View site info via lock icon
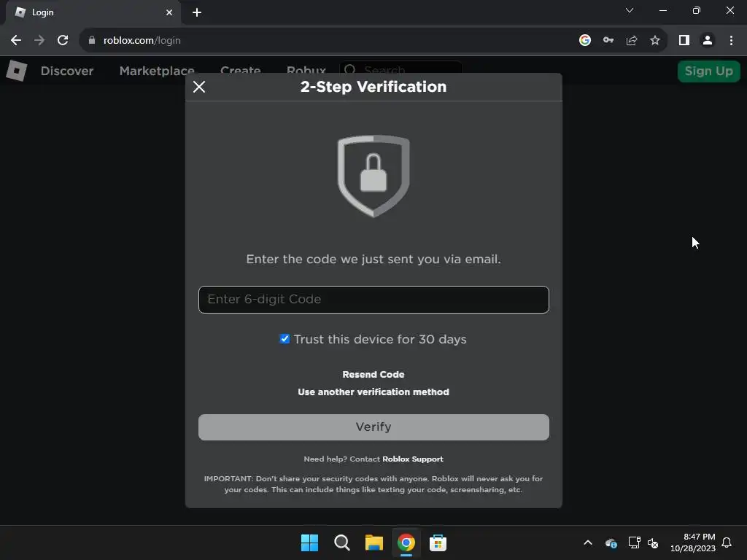 pyautogui.click(x=92, y=41)
